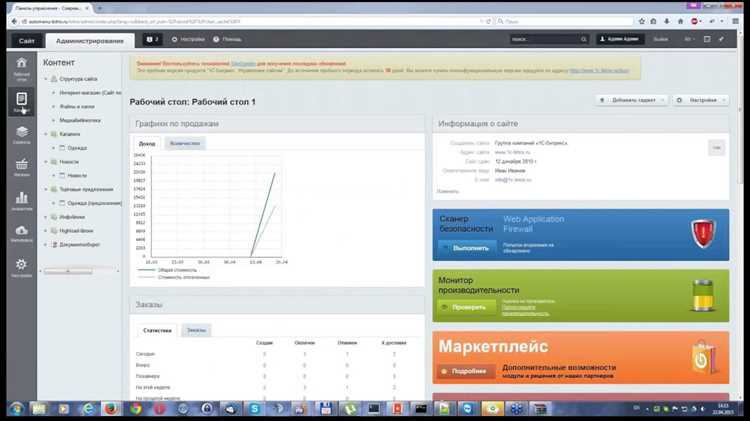Select the Доход chart tab
Viewport: 750px width, 421px height.
(147, 144)
